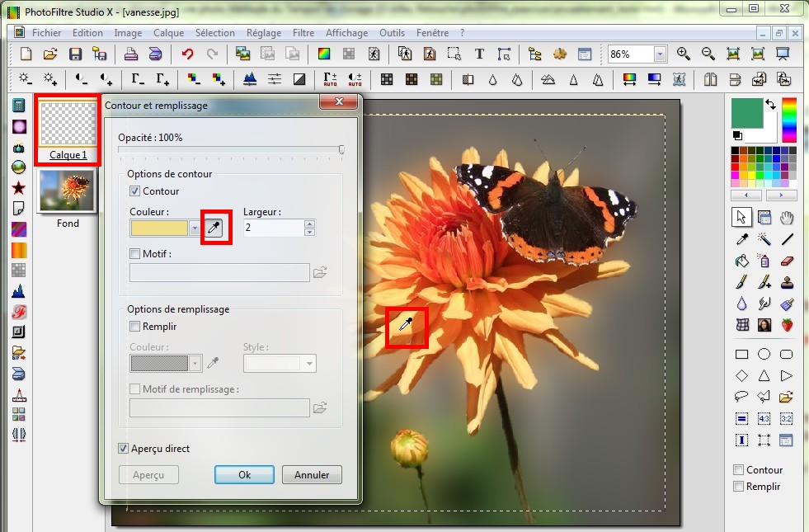Click the Opacité slider handle
This screenshot has height=532, width=809.
coord(341,149)
